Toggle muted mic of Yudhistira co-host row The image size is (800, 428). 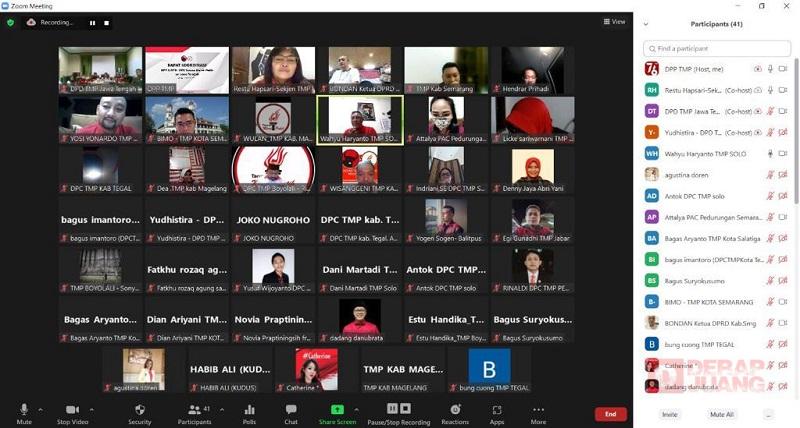click(x=770, y=132)
